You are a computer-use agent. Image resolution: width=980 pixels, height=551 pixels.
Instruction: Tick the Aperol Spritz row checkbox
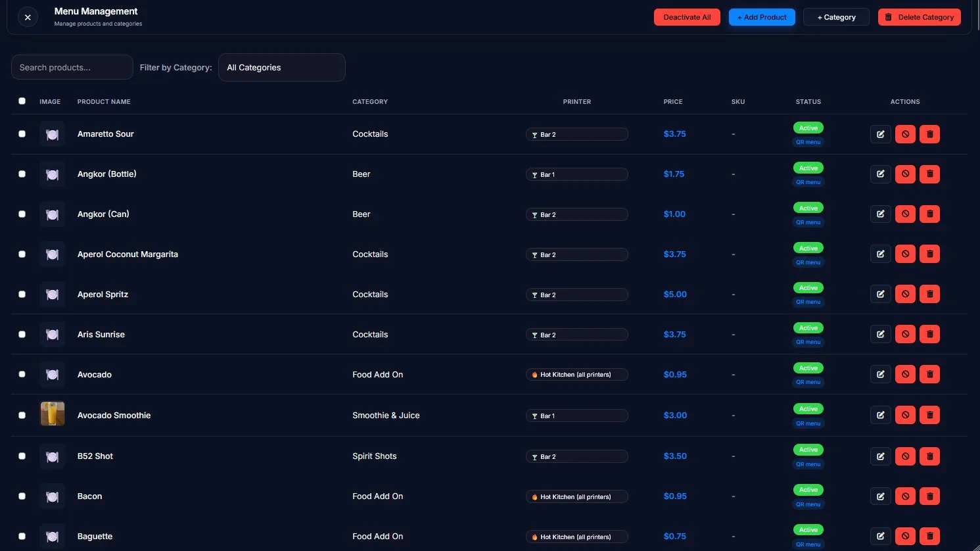pyautogui.click(x=22, y=295)
